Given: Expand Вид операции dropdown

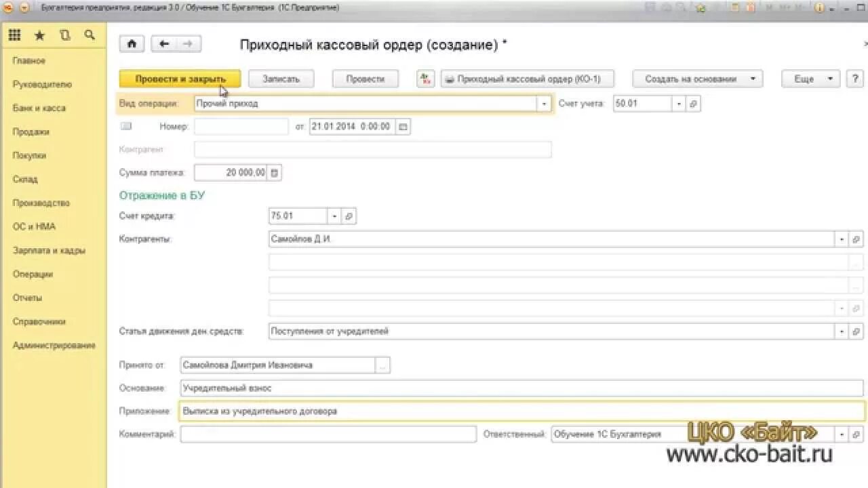Looking at the screenshot, I should tap(543, 104).
